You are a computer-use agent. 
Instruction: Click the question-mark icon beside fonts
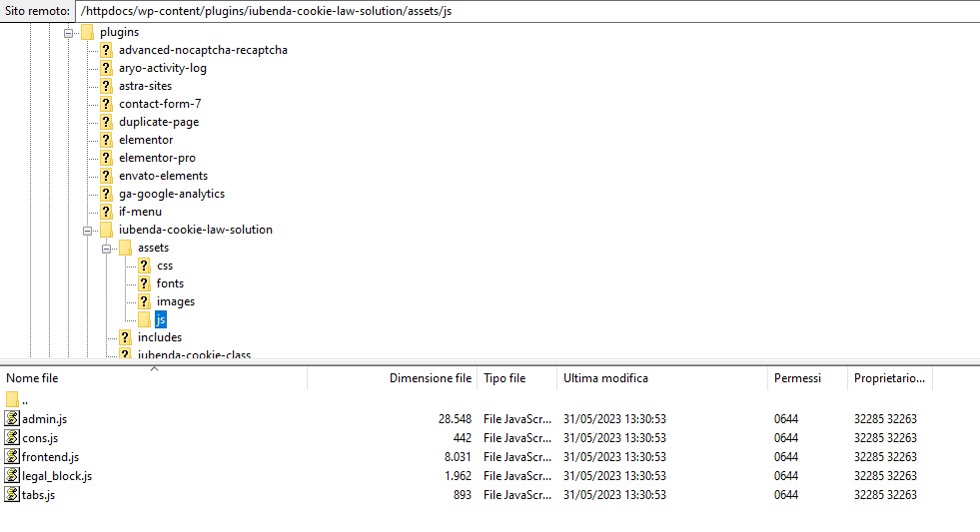coord(144,283)
